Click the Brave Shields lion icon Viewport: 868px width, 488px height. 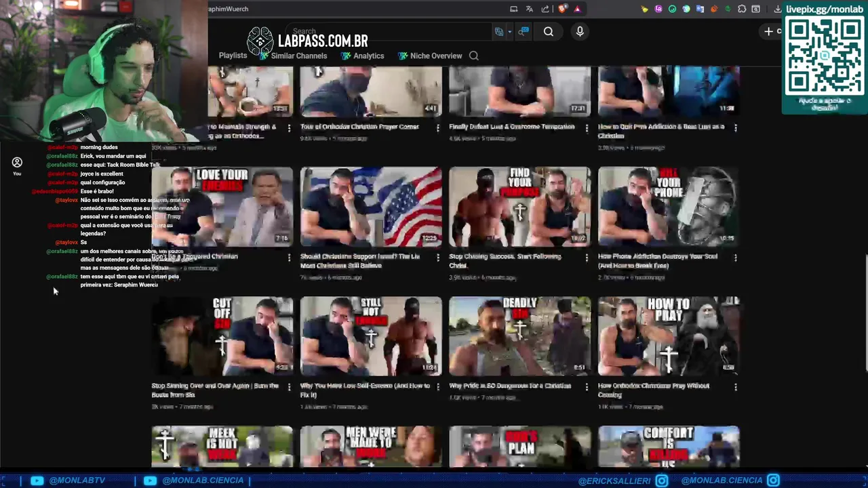point(563,9)
